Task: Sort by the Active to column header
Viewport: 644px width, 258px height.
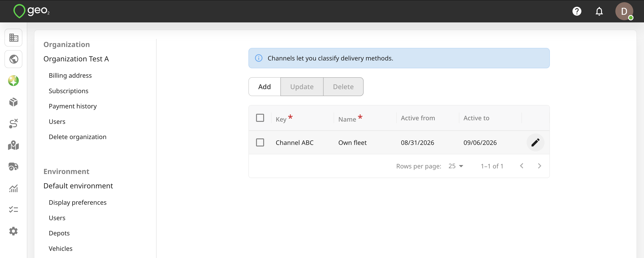Action: point(476,118)
